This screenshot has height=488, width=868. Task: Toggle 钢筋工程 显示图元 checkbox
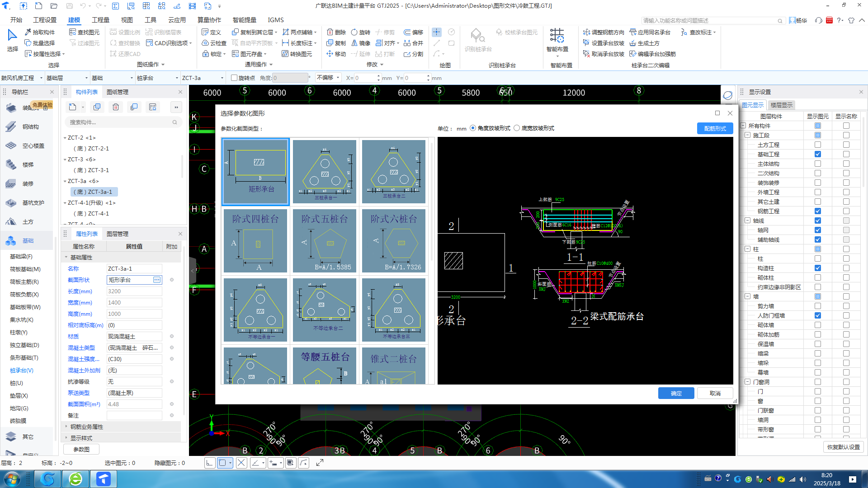coord(818,211)
